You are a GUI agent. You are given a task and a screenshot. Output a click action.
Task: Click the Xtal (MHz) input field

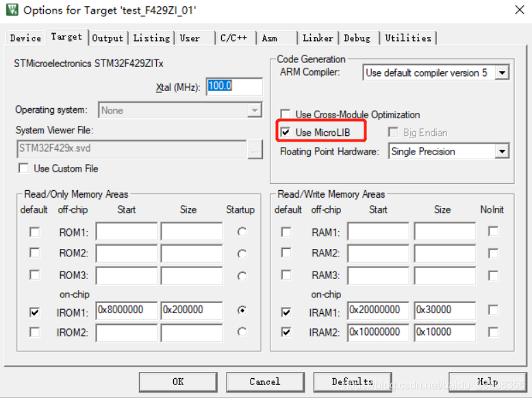click(234, 86)
